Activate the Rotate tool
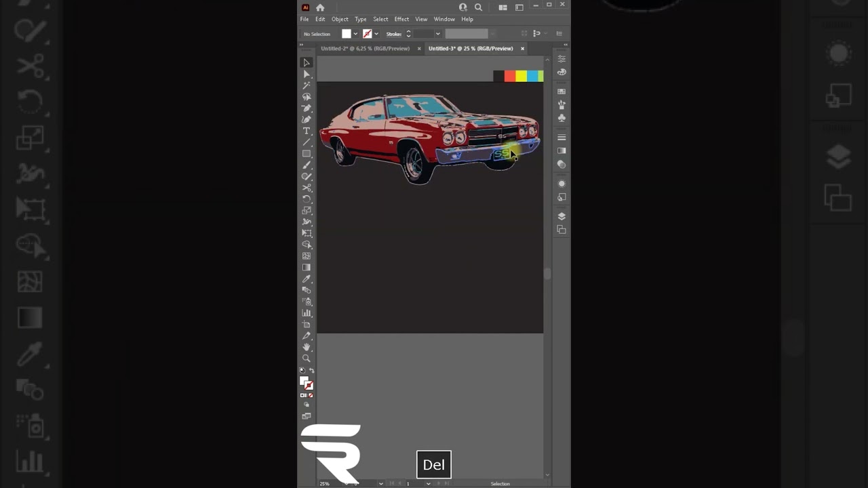 click(307, 199)
